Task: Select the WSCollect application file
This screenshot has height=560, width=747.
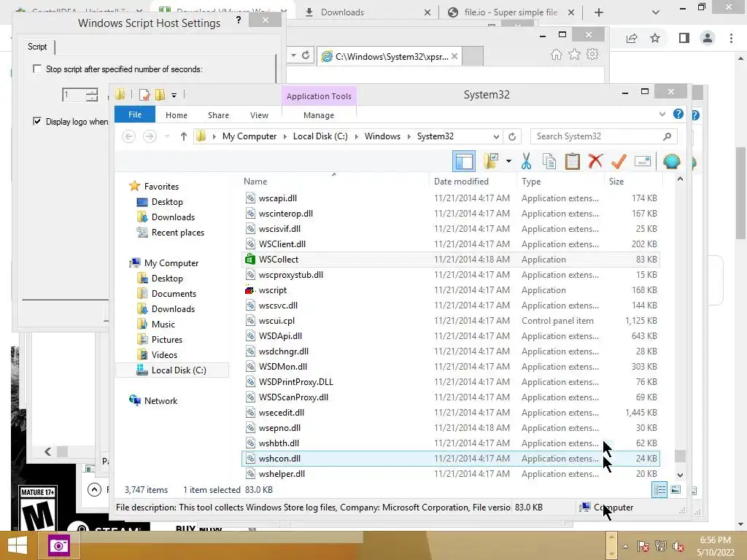Action: pos(451,260)
